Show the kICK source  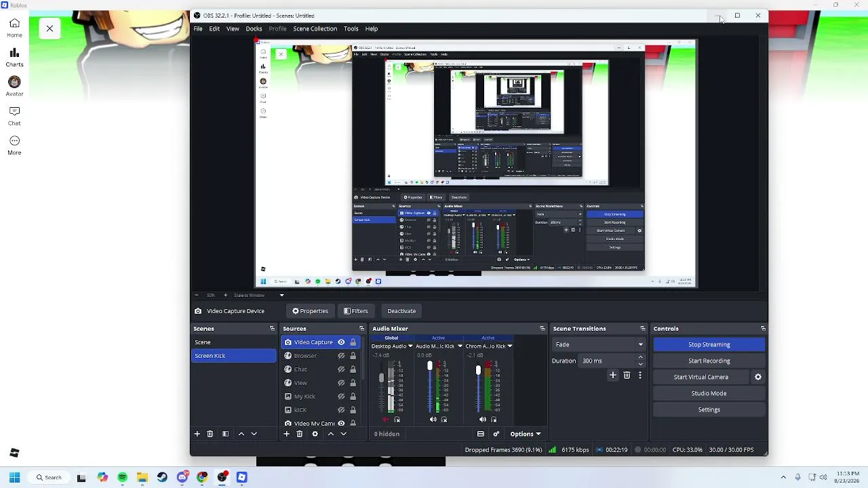(x=341, y=410)
